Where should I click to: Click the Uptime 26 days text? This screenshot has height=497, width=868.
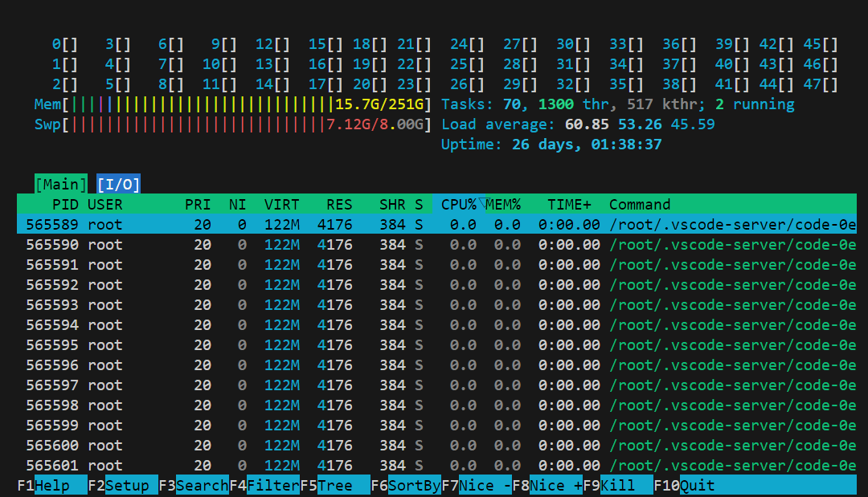click(x=551, y=145)
